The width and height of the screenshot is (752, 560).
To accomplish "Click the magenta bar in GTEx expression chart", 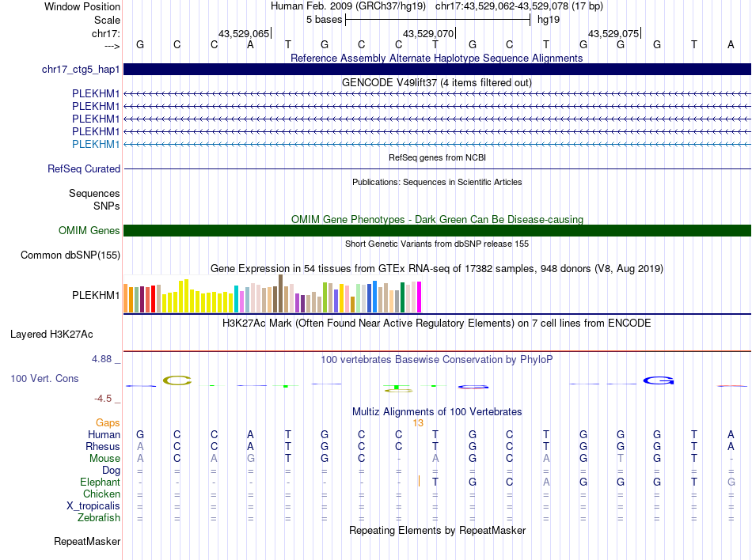I will click(419, 297).
